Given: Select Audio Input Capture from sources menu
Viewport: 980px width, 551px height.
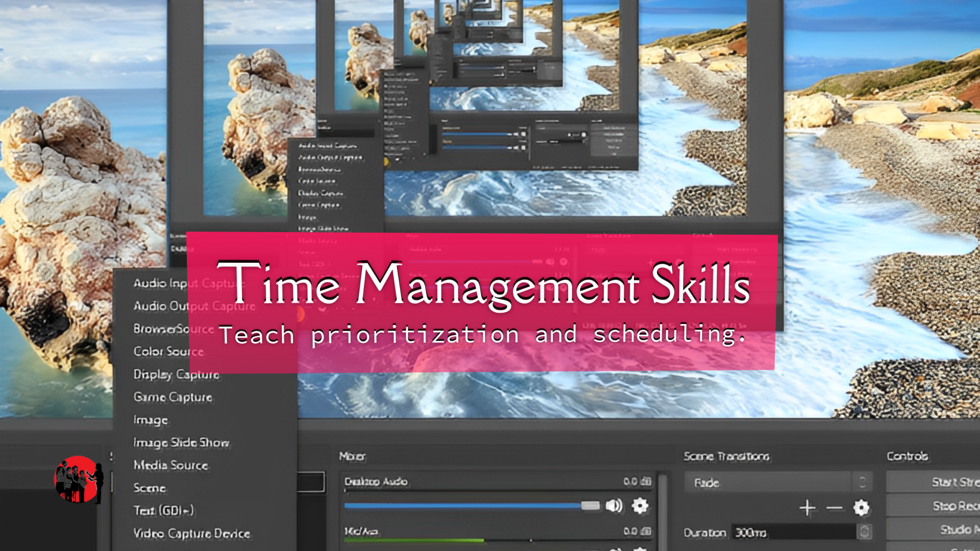Looking at the screenshot, I should (x=189, y=283).
